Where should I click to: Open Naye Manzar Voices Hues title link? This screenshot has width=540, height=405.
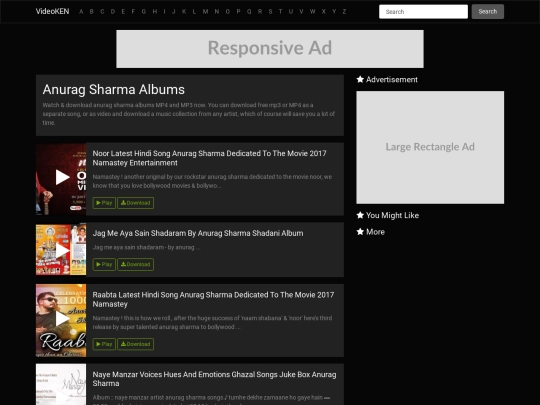[214, 379]
